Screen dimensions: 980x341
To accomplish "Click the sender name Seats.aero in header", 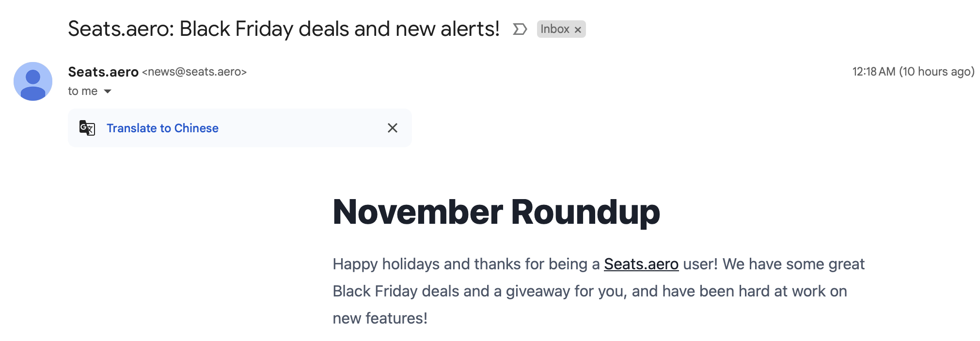I will [x=103, y=72].
